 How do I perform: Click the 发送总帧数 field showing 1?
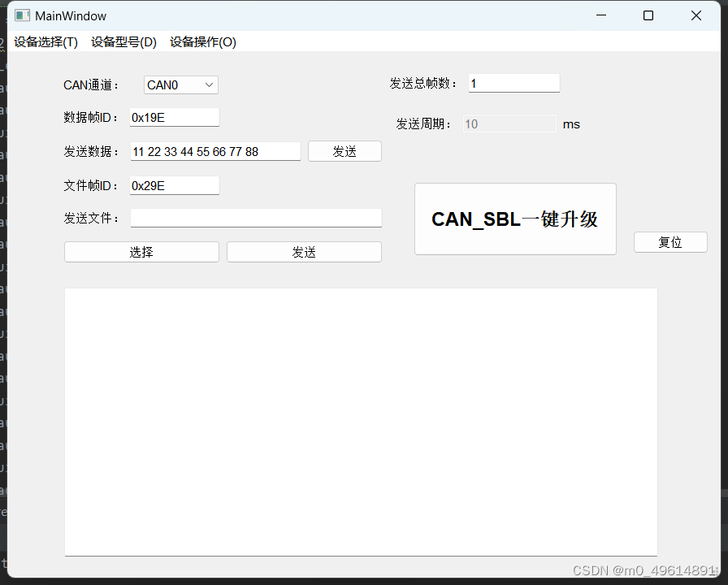(513, 83)
